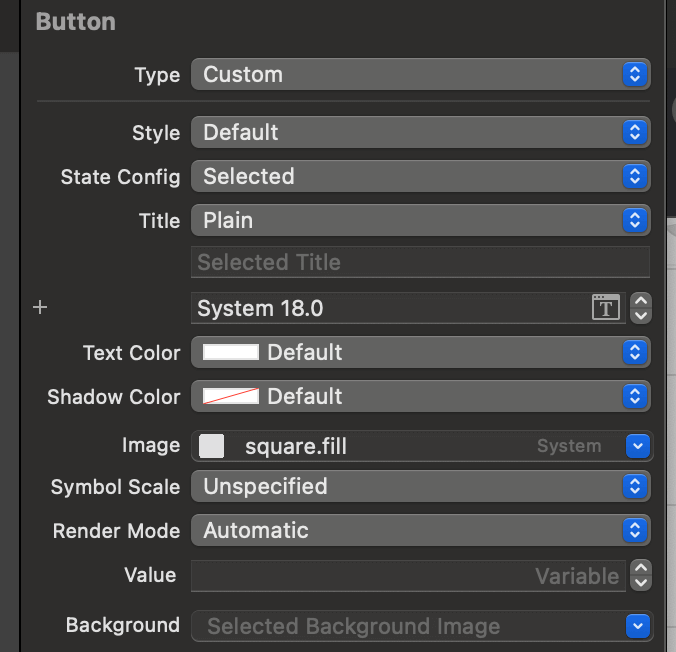
Task: Open the Render Mode dropdown showing Automatic
Action: [420, 530]
